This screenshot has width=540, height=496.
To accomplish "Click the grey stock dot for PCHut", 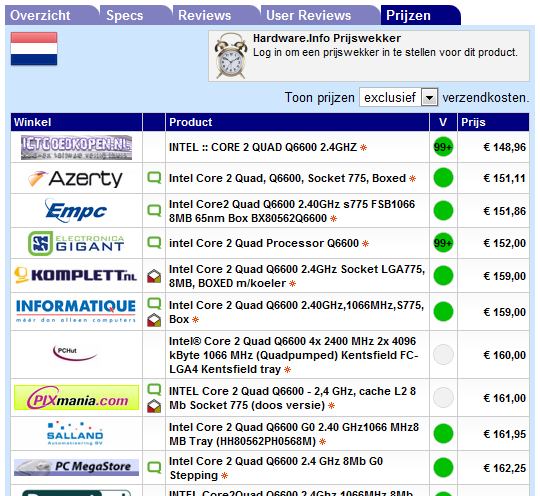I will click(443, 354).
